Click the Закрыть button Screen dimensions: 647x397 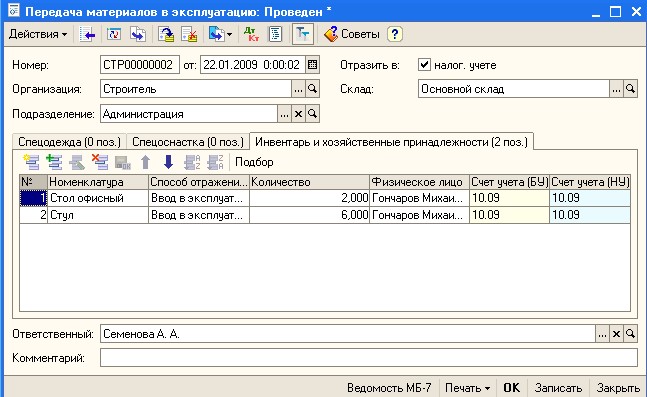pyautogui.click(x=618, y=388)
